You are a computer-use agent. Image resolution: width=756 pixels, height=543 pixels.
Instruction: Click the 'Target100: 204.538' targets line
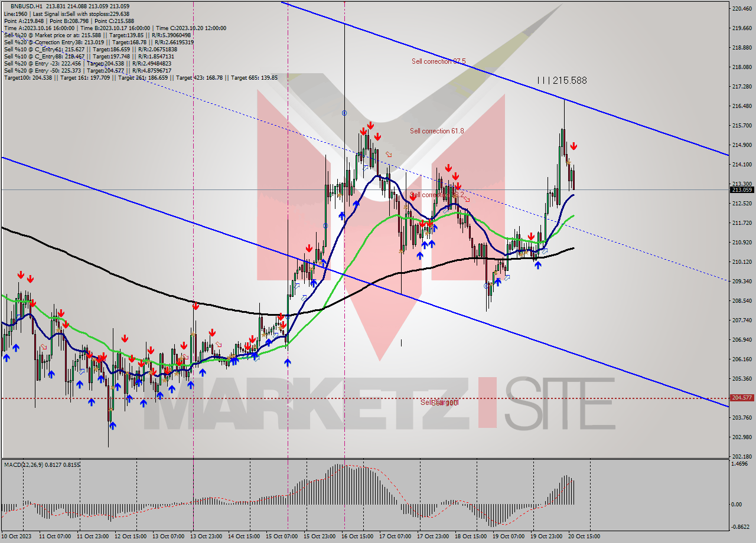141,78
